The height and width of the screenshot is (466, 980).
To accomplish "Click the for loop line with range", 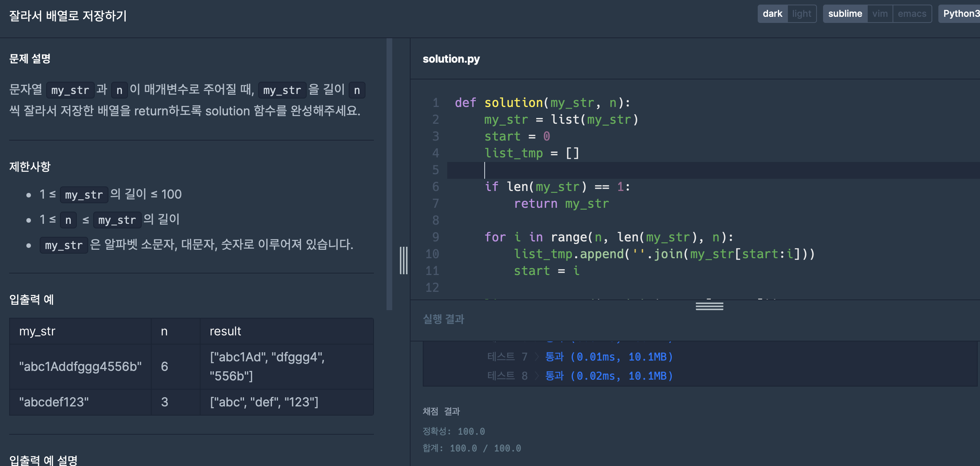I will point(609,237).
